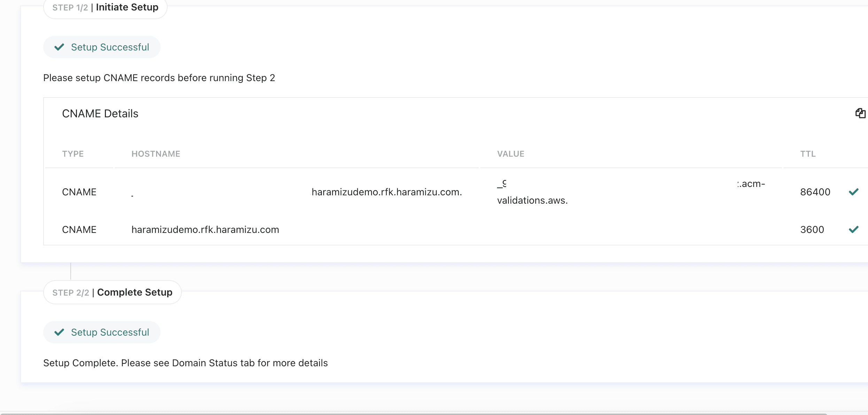The width and height of the screenshot is (868, 415).
Task: Click the checkmark next to TTL 86400
Action: coord(853,192)
